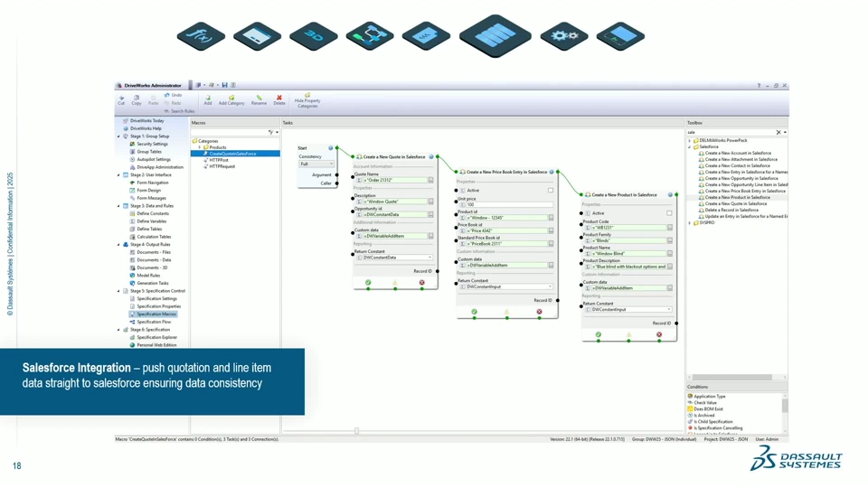Click Hide Property Categories

coord(307,100)
